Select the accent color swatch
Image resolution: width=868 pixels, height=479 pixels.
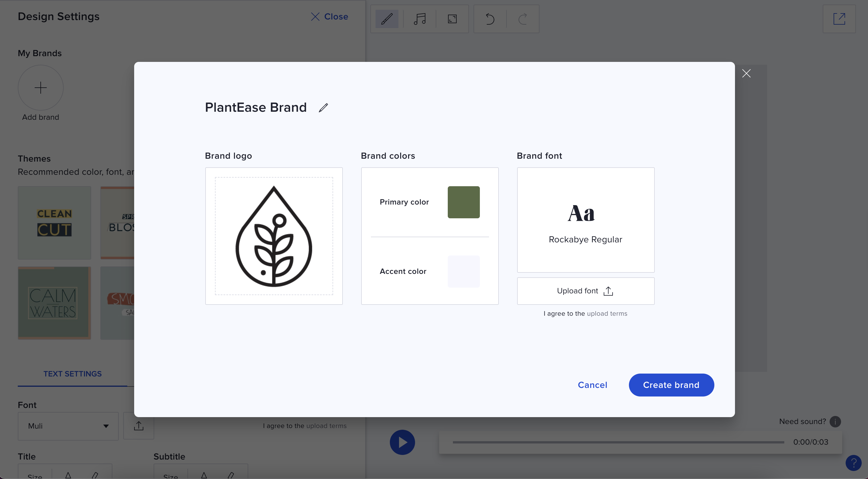point(464,271)
